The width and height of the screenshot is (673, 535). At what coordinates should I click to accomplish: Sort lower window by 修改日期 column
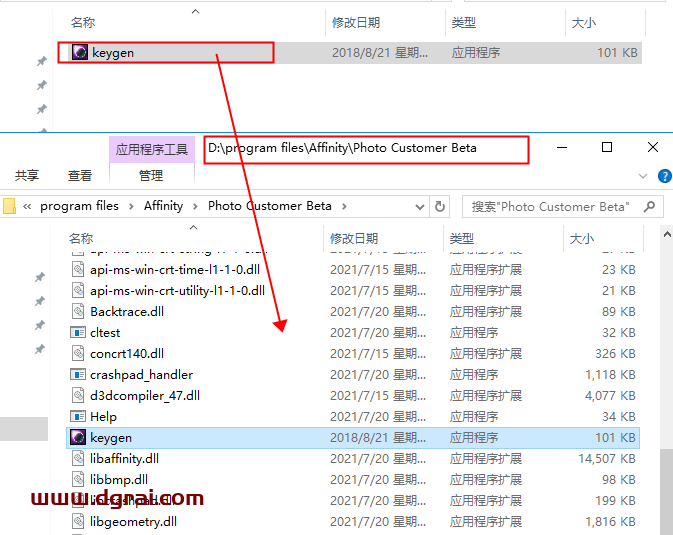pyautogui.click(x=354, y=238)
